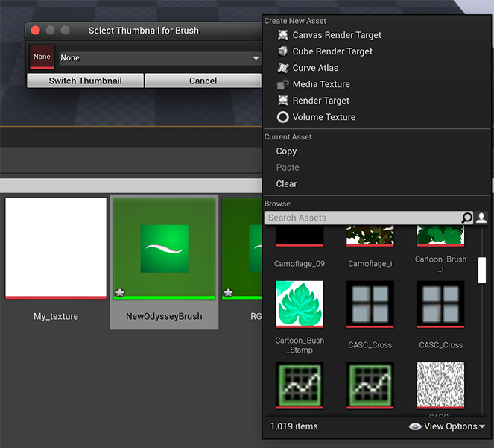Click the magnifier icon in Search Assets
The image size is (494, 448).
467,218
